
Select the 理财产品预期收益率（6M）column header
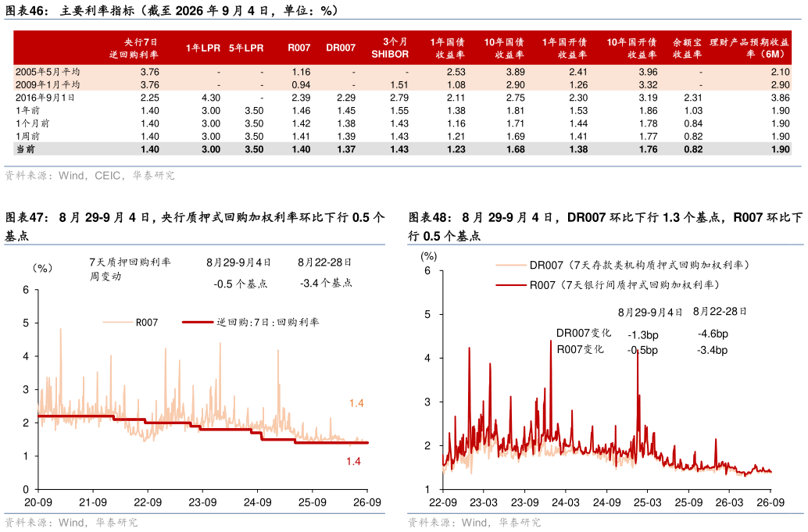point(749,48)
